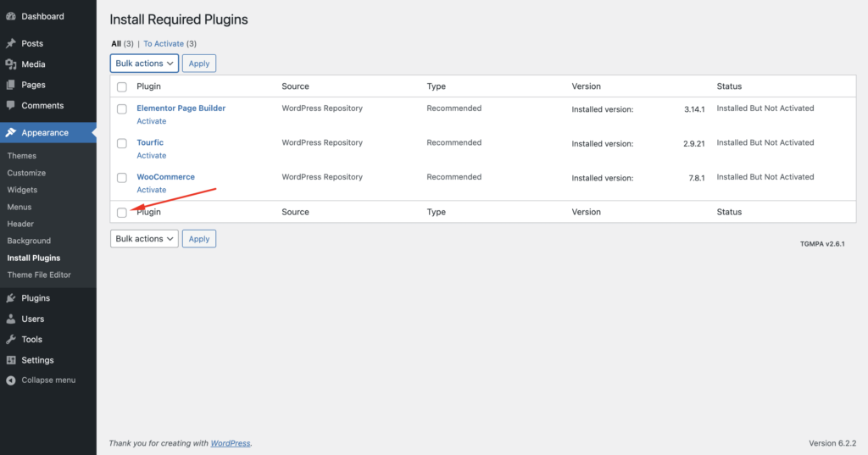
Task: Check the select-all box in table footer
Action: 122,213
